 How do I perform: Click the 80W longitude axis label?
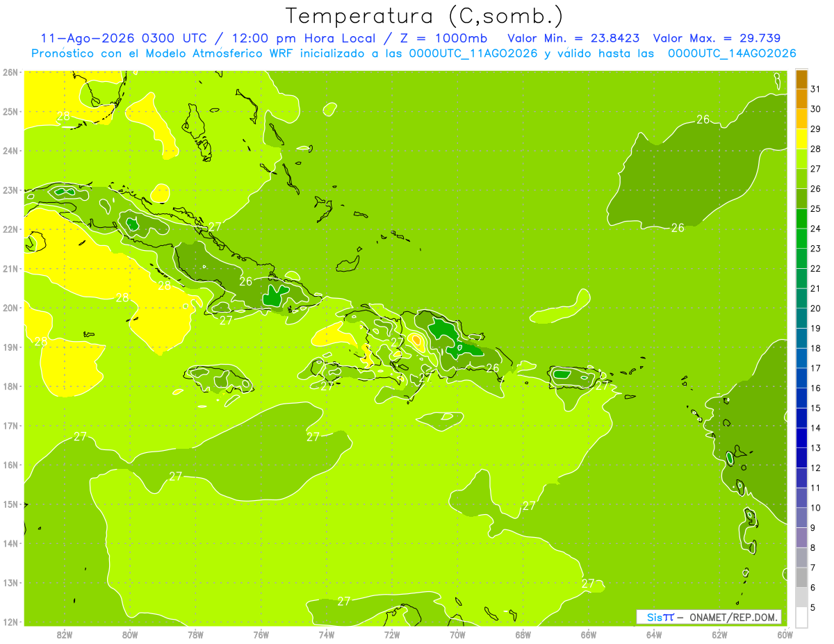[x=130, y=634]
